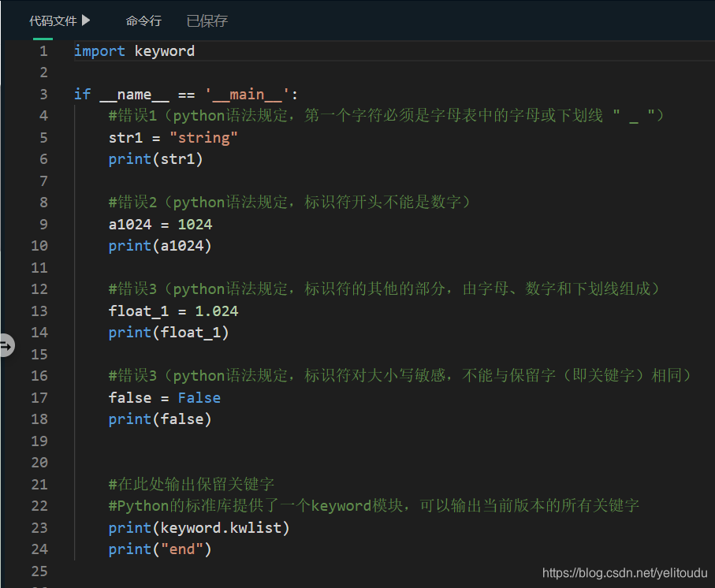Screen dimensions: 715x588
Task: Click the run triangle beside 代码文件
Action: coord(86,20)
